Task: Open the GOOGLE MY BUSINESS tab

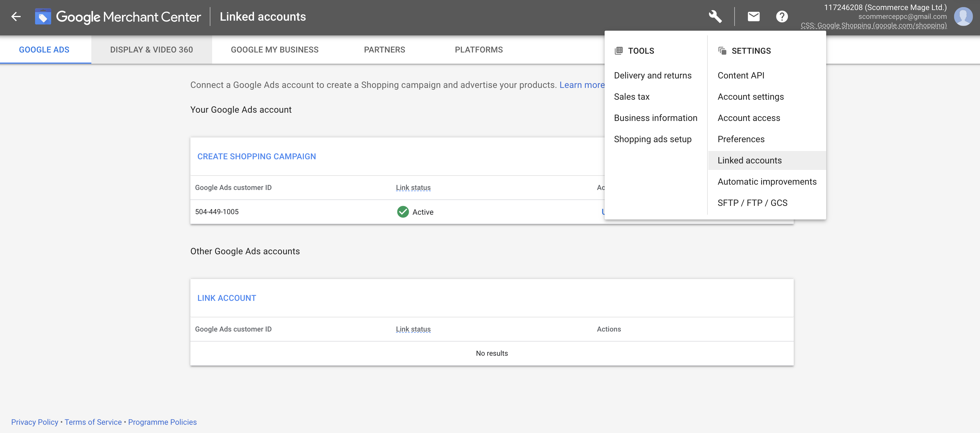Action: click(x=275, y=50)
